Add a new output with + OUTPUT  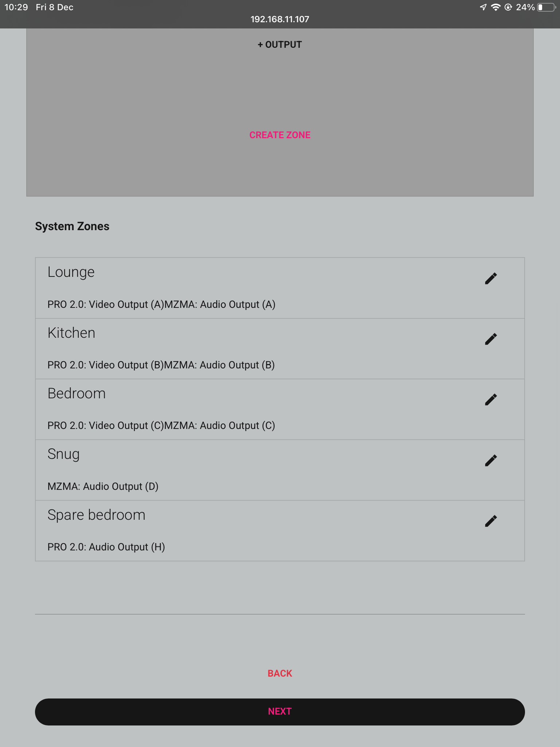point(280,44)
